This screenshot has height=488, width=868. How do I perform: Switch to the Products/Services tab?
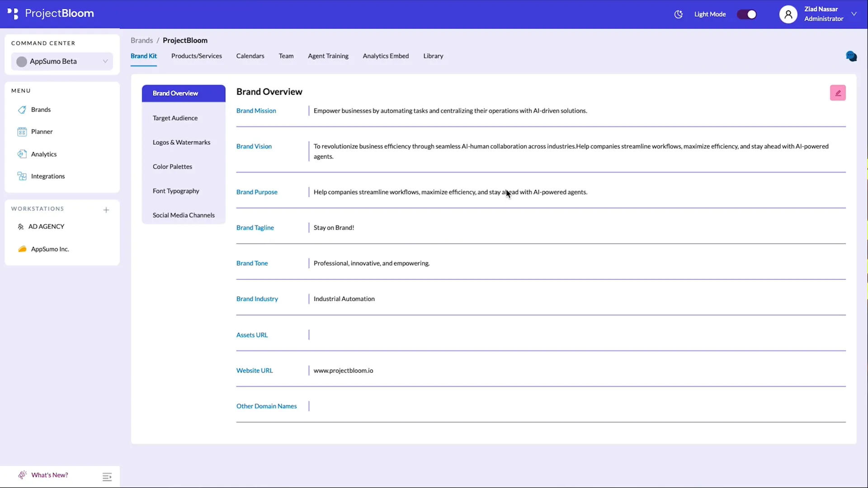pos(197,56)
